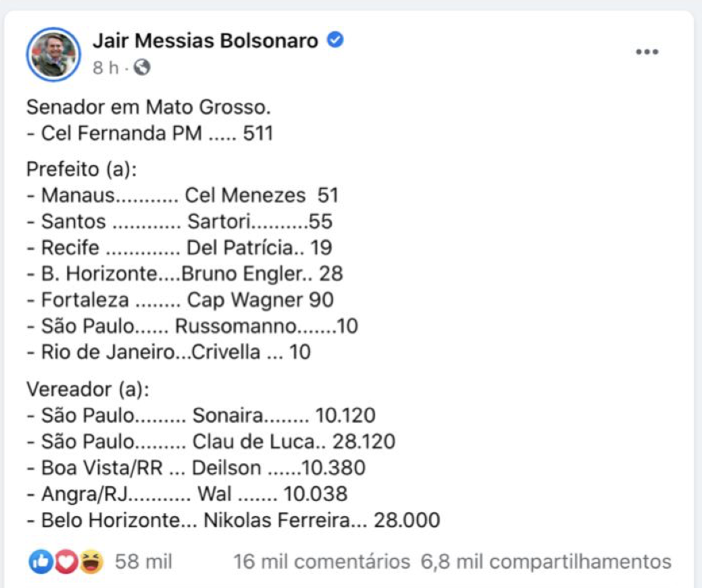The width and height of the screenshot is (702, 588).
Task: Open the '16 mil comentários' link
Action: [x=322, y=562]
